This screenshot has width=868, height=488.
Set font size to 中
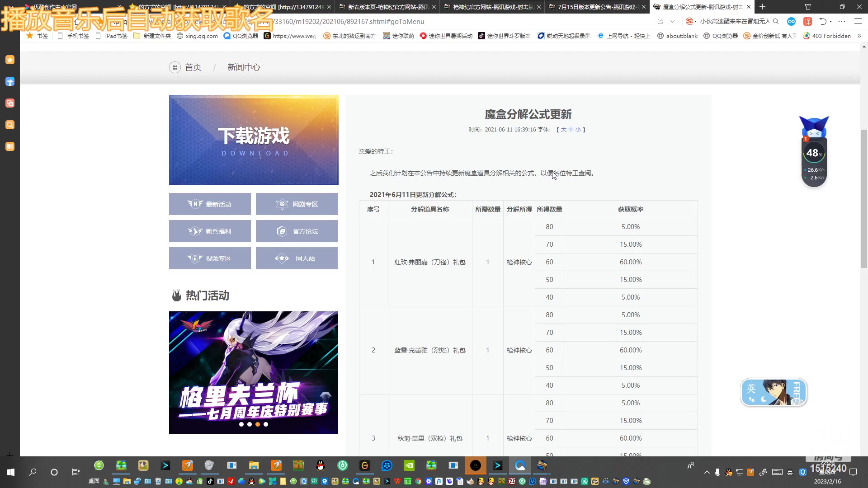pyautogui.click(x=571, y=130)
